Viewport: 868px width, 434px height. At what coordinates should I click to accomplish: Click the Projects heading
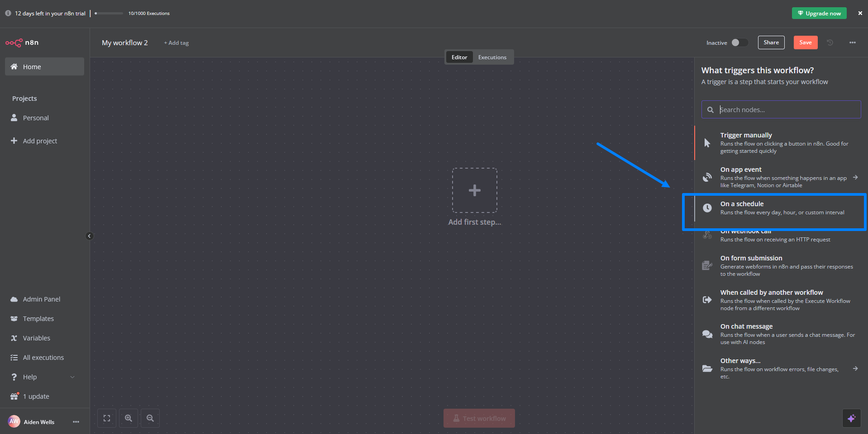[24, 99]
